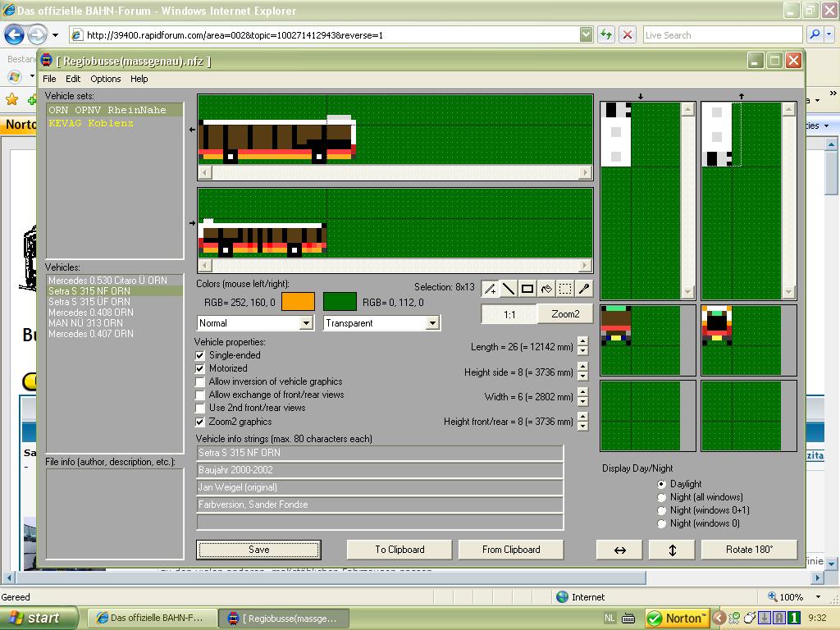
Task: Open the Favorites star in Internet Explorer
Action: [x=11, y=99]
